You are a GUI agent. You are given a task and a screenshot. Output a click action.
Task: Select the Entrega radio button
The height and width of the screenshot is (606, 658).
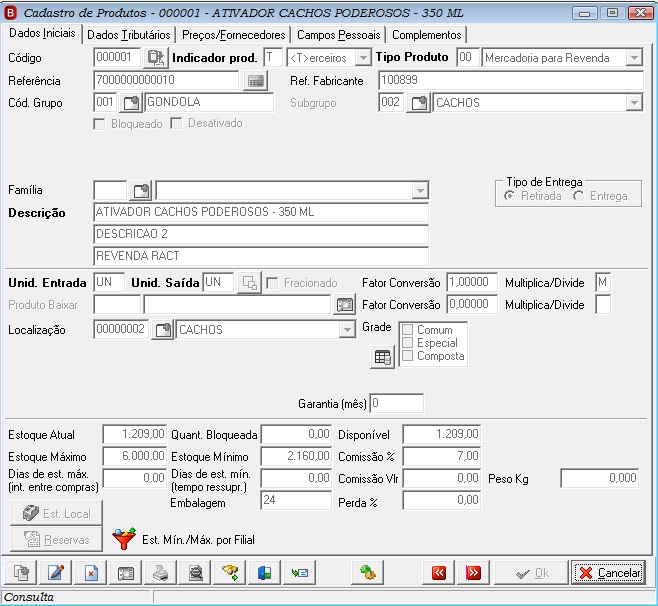click(579, 196)
